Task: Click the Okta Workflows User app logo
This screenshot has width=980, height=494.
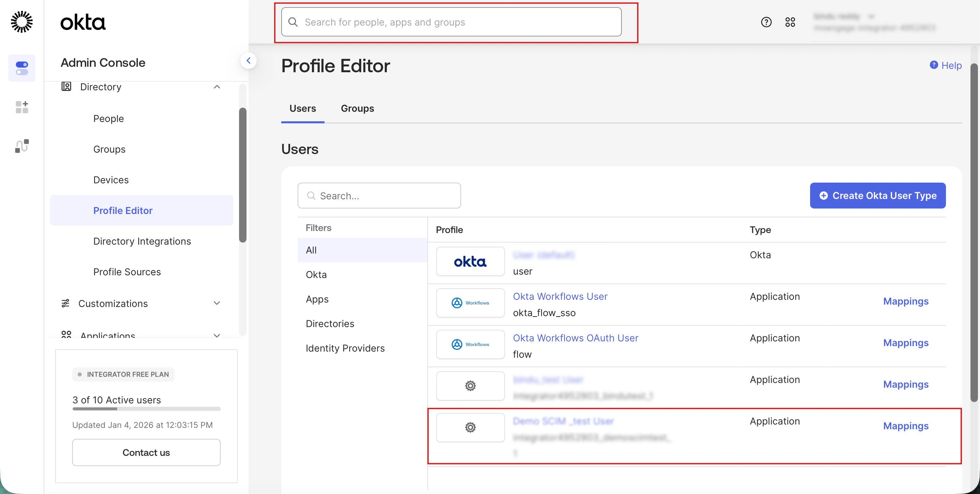Action: click(x=470, y=303)
